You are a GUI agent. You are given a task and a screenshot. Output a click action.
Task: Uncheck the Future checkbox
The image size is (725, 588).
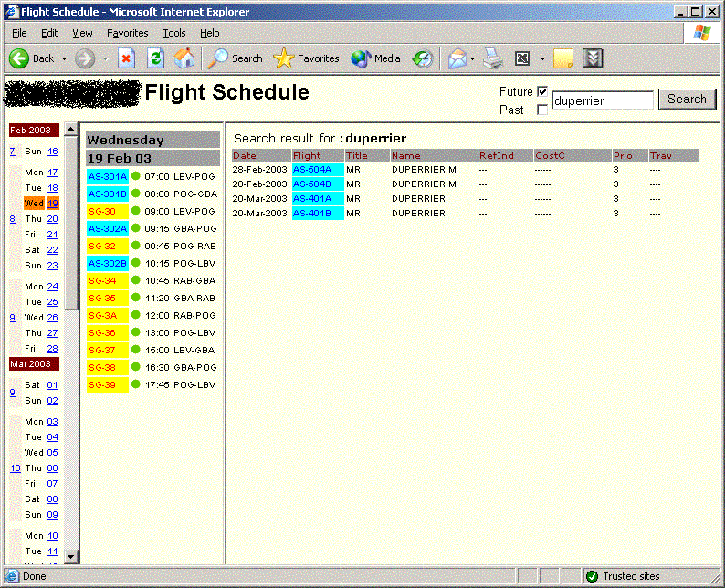(x=542, y=91)
